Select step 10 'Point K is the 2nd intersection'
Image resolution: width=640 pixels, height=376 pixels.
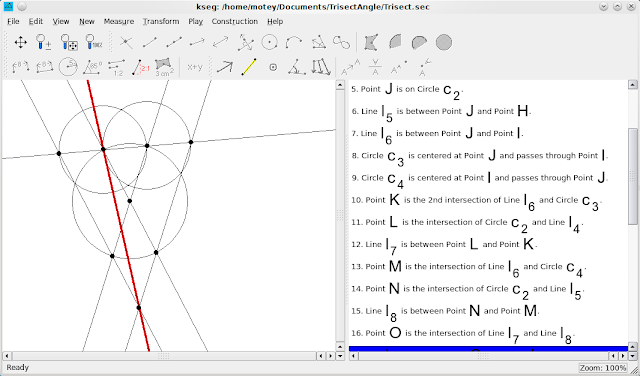(476, 202)
